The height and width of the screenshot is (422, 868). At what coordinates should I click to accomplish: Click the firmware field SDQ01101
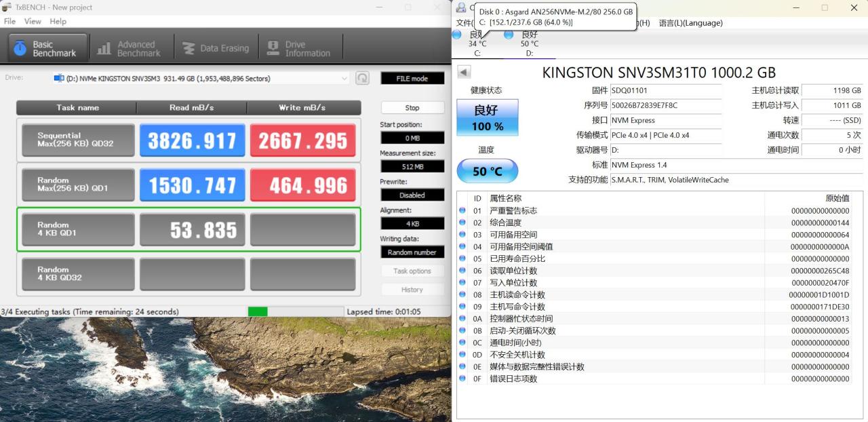[x=666, y=90]
